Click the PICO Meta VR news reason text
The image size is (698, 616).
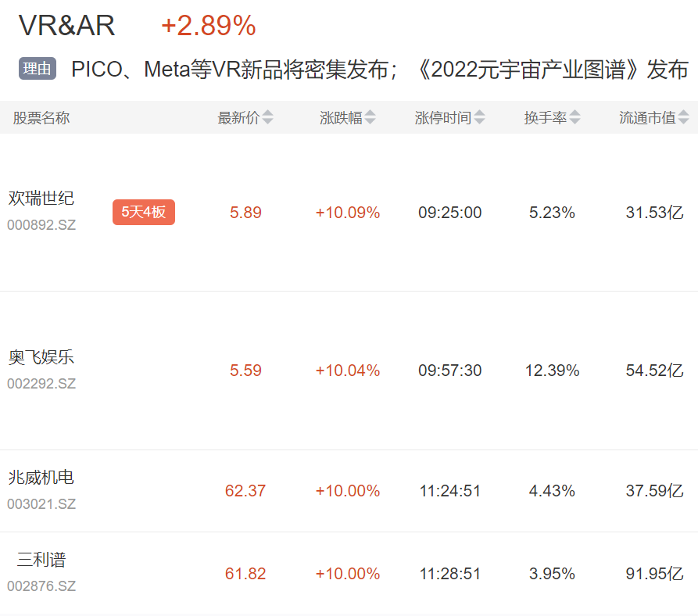click(379, 70)
